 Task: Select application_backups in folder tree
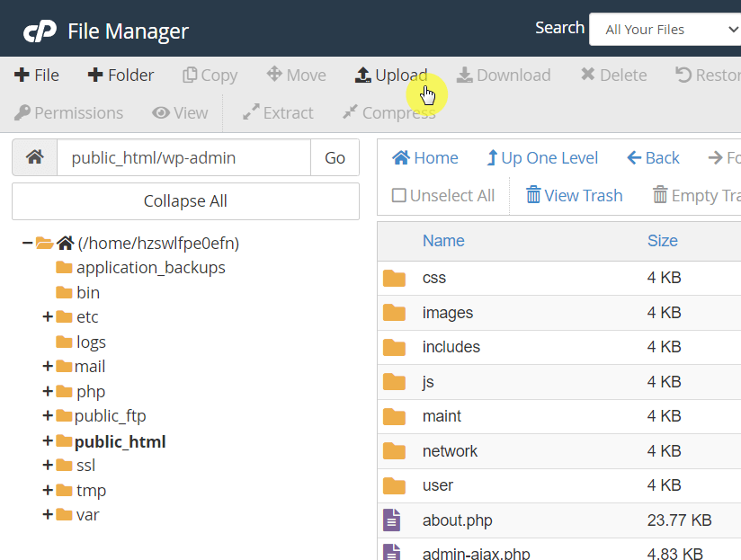151,268
